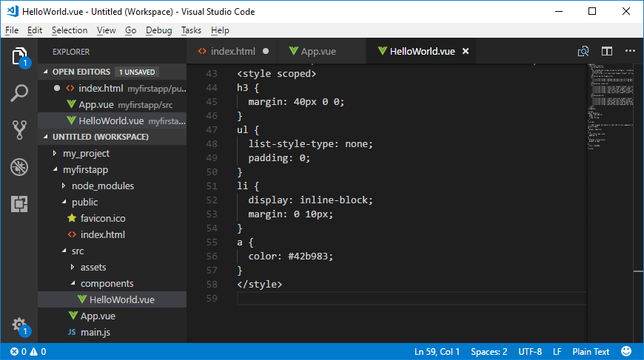Image resolution: width=644 pixels, height=360 pixels.
Task: Click Ln 59, Col 1 in status bar
Action: point(437,351)
